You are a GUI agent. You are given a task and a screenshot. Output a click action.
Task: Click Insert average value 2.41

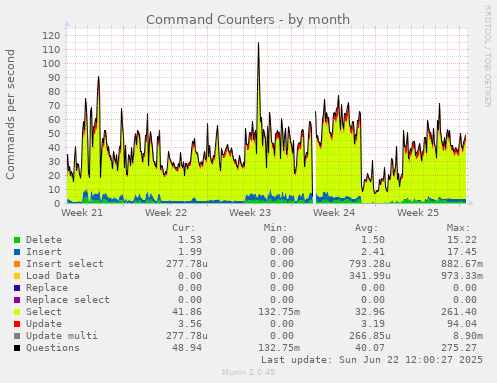(373, 252)
